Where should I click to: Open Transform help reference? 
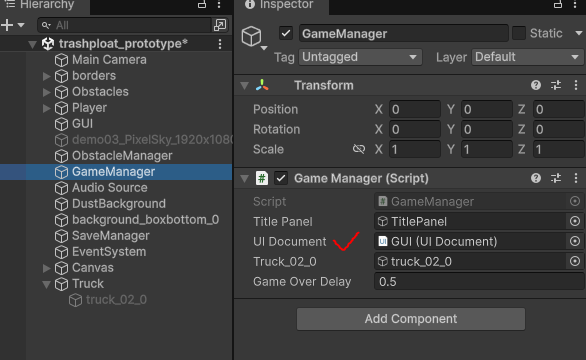tap(536, 85)
